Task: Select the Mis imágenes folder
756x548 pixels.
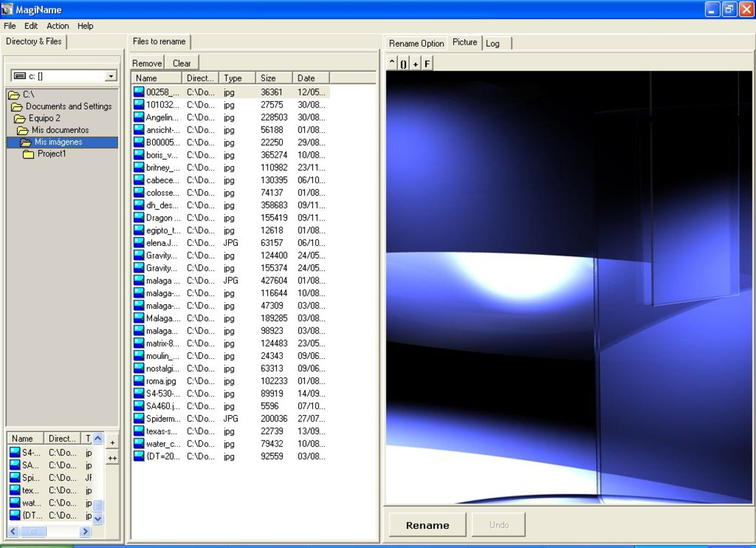Action: click(x=62, y=142)
